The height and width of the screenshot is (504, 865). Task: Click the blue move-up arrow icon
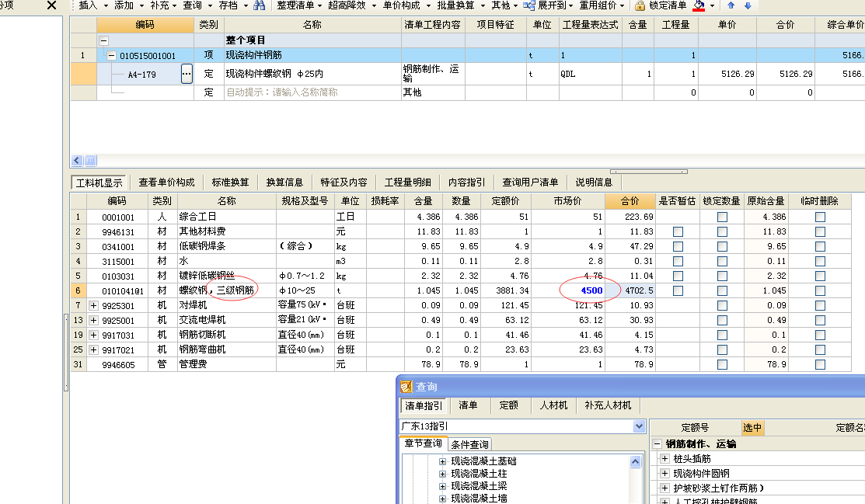click(x=731, y=5)
